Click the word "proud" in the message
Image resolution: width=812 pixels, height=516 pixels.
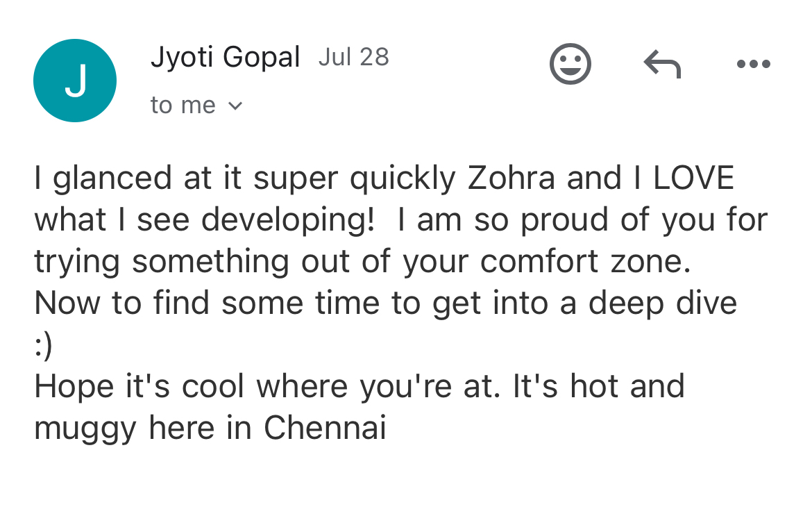pyautogui.click(x=565, y=220)
